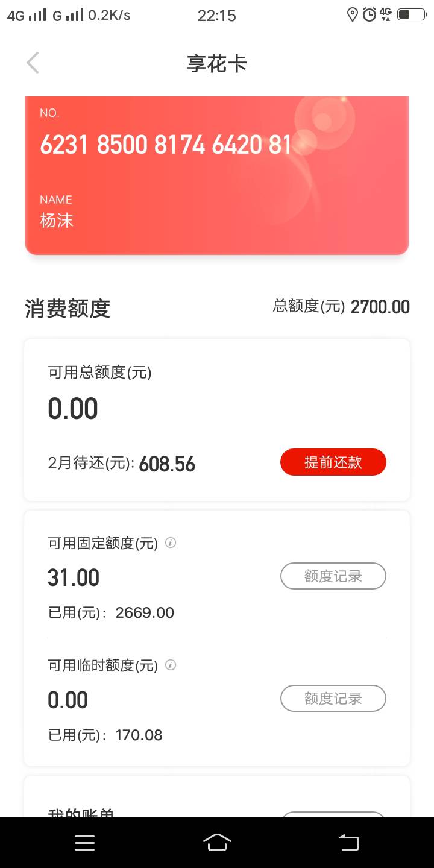Open the partially visible 我的账单 section
The width and height of the screenshot is (434, 868).
point(217,797)
